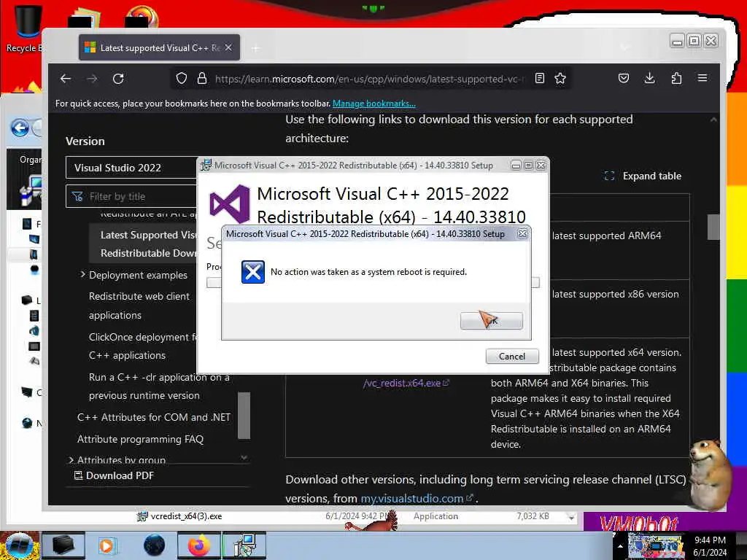Open the my.visualstudio.com link
The height and width of the screenshot is (560, 747).
click(417, 498)
